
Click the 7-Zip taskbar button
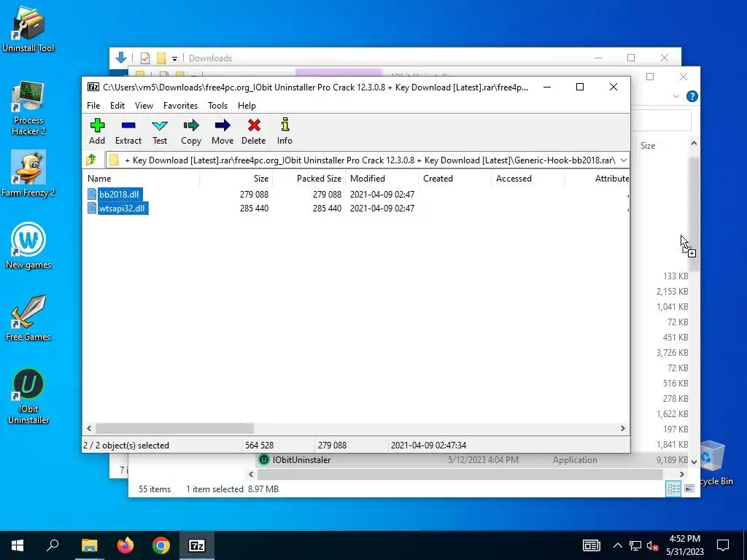197,545
